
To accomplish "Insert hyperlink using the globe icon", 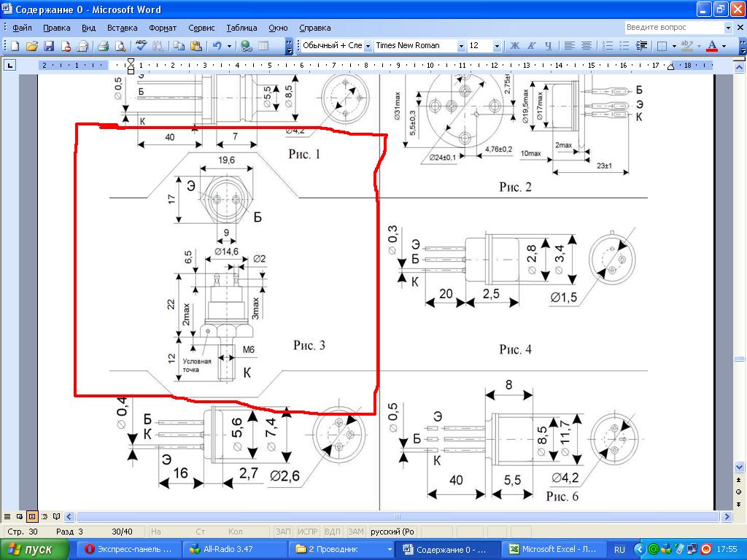I will pyautogui.click(x=247, y=46).
